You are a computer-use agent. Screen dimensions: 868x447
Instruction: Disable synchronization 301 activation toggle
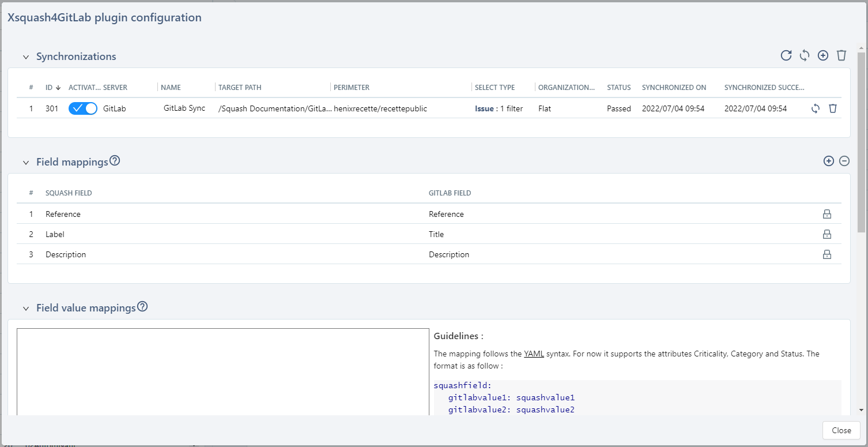[82, 108]
